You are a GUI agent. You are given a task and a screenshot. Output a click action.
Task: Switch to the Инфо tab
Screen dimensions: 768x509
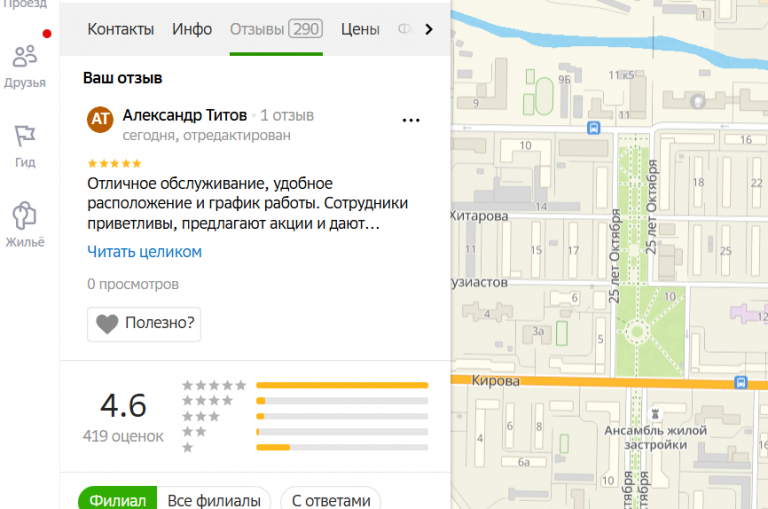(192, 29)
